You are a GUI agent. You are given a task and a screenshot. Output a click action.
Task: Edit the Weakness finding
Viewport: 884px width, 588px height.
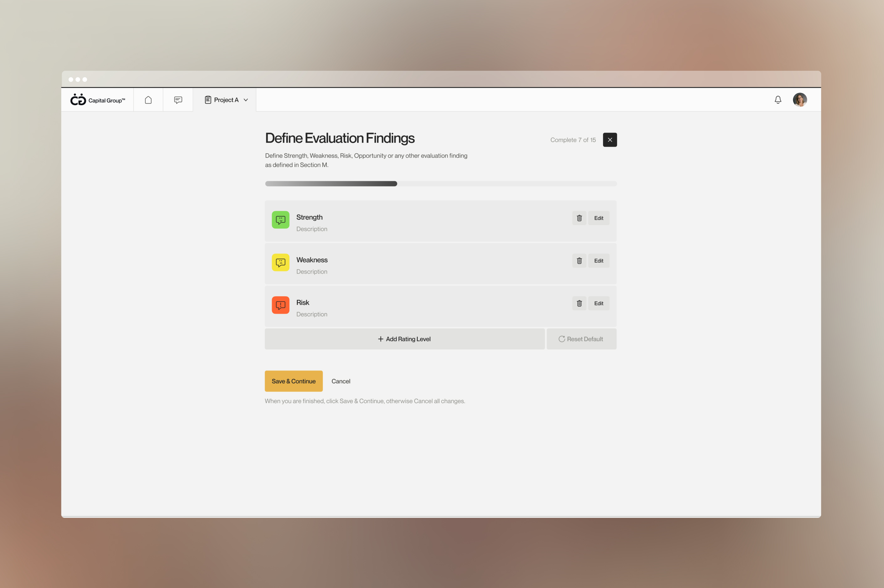598,260
